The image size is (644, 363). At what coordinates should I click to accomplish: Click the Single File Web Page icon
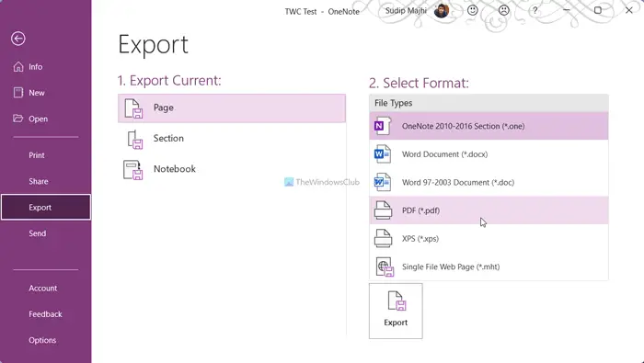(385, 267)
